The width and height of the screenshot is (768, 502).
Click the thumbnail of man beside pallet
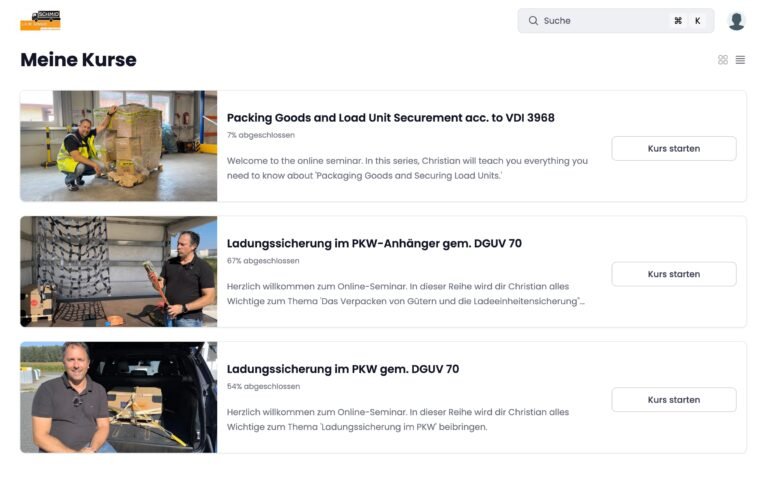click(119, 146)
